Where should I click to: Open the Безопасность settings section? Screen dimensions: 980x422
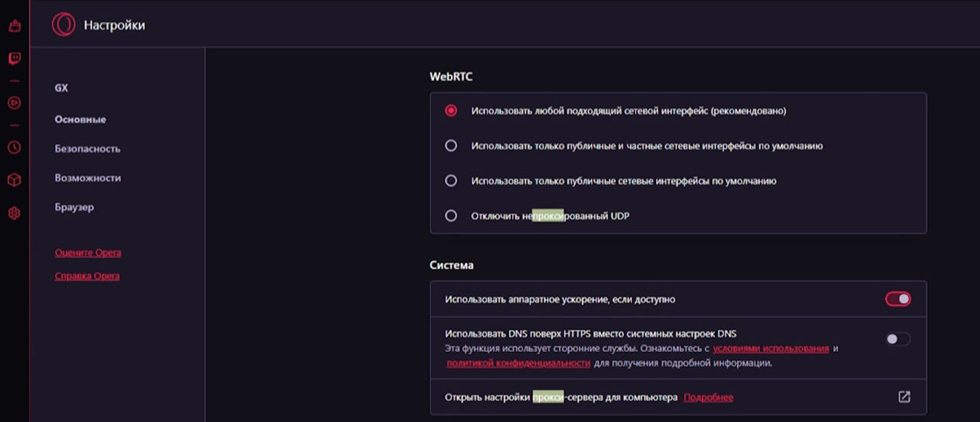87,149
